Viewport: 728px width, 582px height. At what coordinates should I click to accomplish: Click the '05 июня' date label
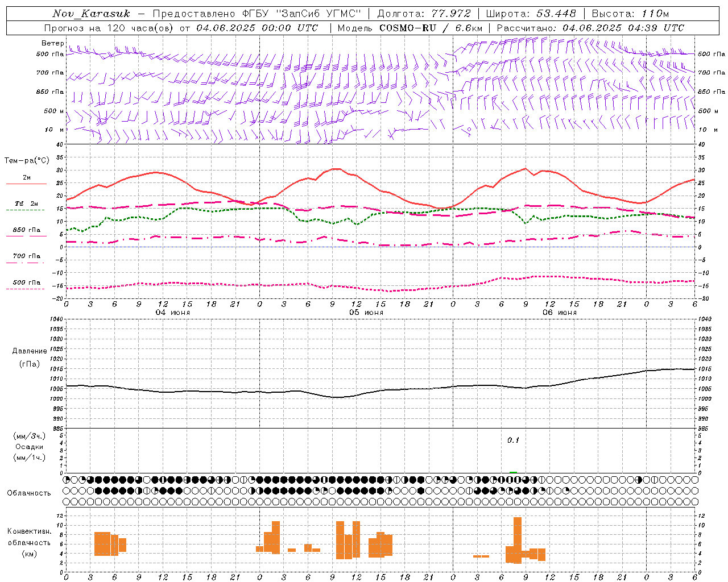point(366,313)
